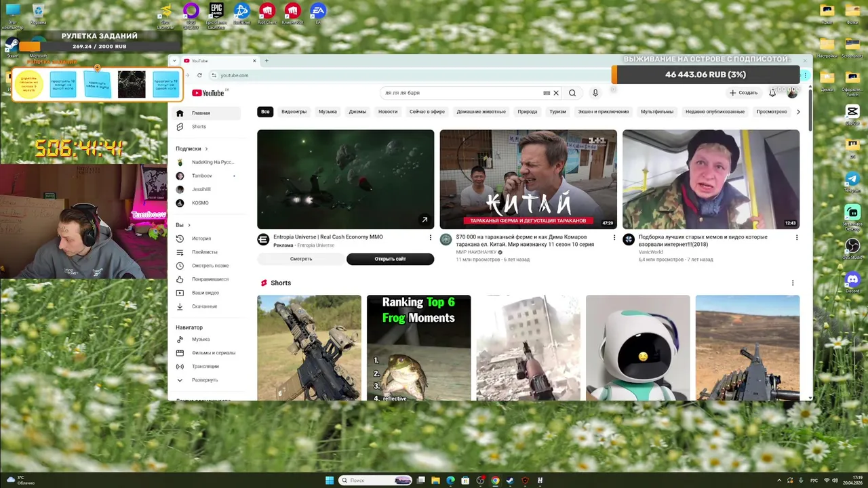This screenshot has width=868, height=488.
Task: Click the search magnifier button
Action: click(x=572, y=93)
